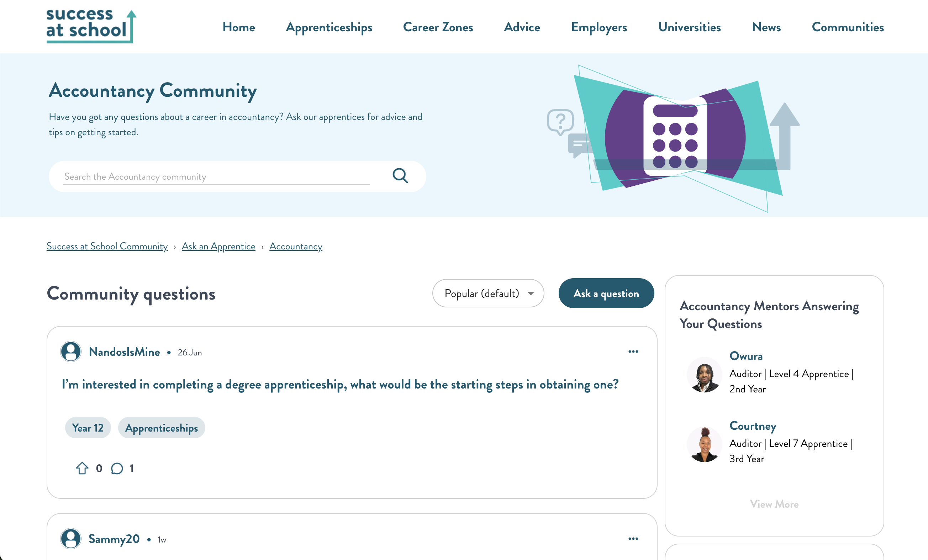
Task: Click the Success at School logo
Action: [90, 26]
